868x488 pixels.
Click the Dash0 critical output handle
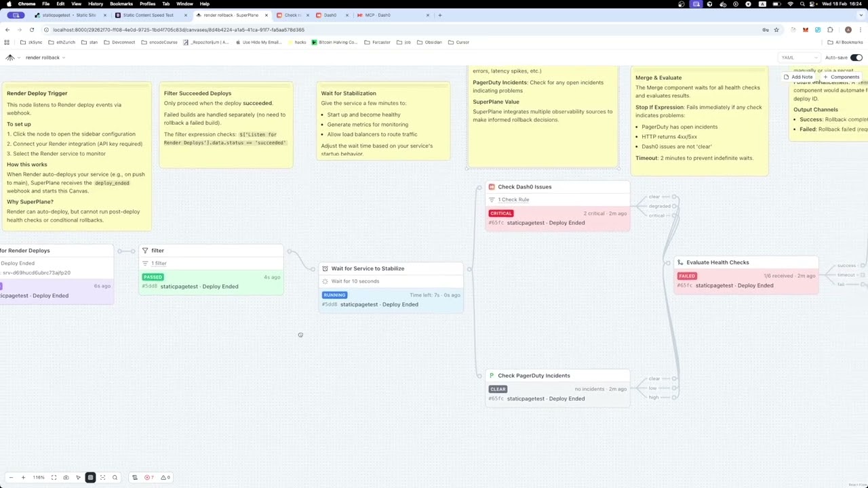675,216
